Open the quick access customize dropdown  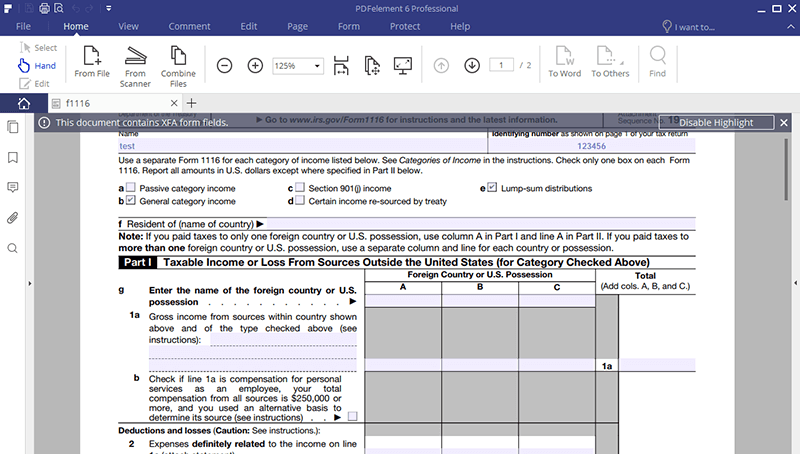click(109, 8)
